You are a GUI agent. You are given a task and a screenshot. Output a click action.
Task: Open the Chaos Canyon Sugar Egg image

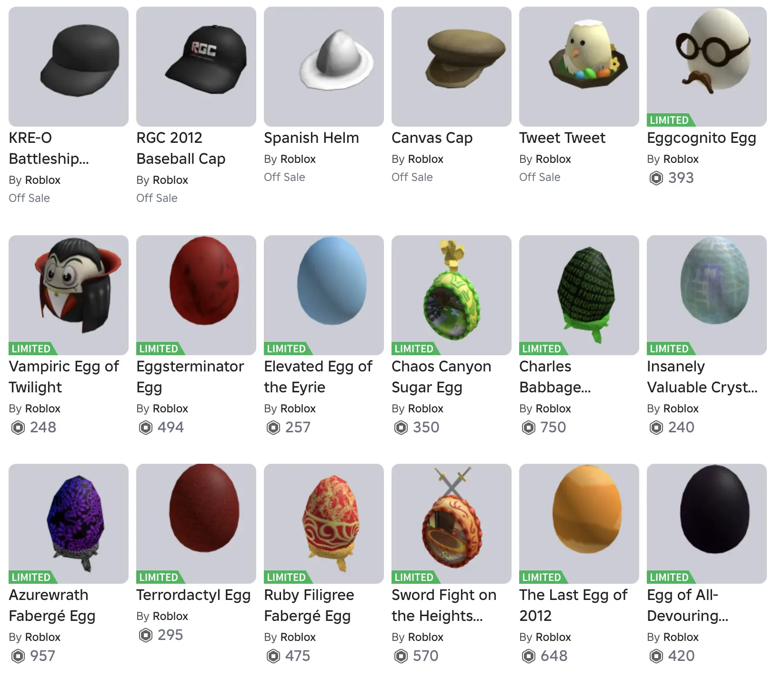pyautogui.click(x=452, y=295)
